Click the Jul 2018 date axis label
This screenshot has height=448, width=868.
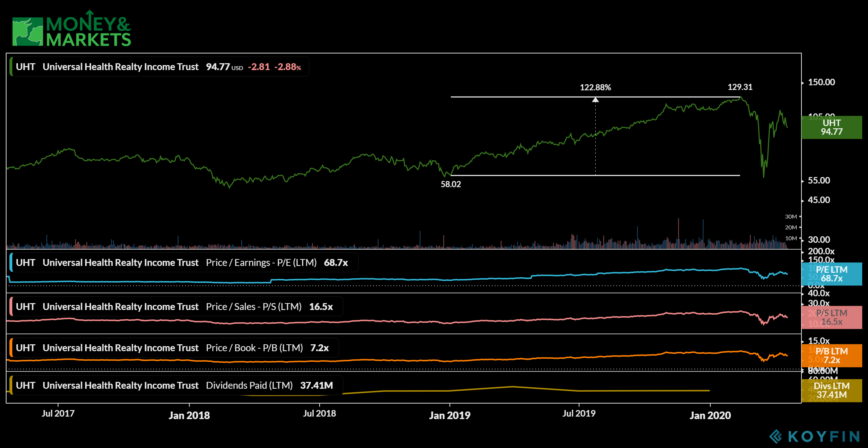(x=319, y=413)
